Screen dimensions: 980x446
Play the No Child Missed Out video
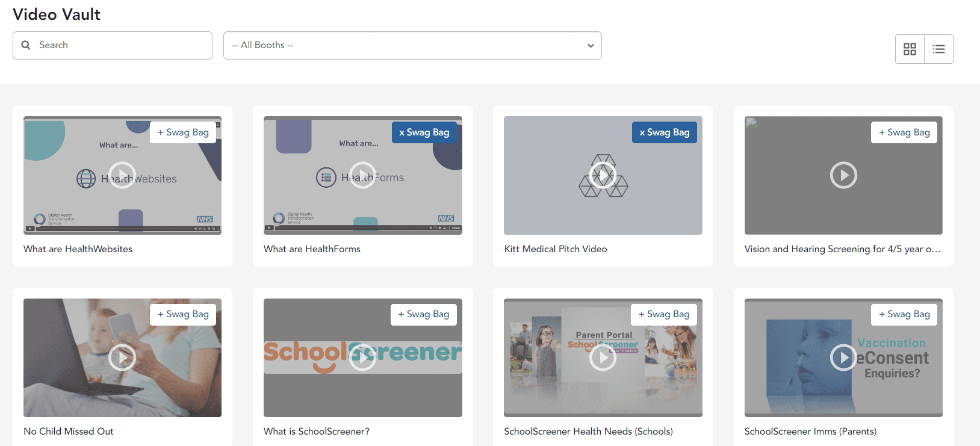point(122,358)
